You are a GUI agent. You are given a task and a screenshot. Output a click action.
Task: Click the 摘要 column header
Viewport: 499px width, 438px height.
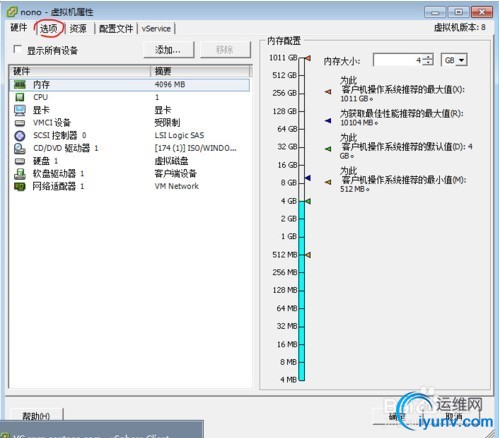pos(200,71)
